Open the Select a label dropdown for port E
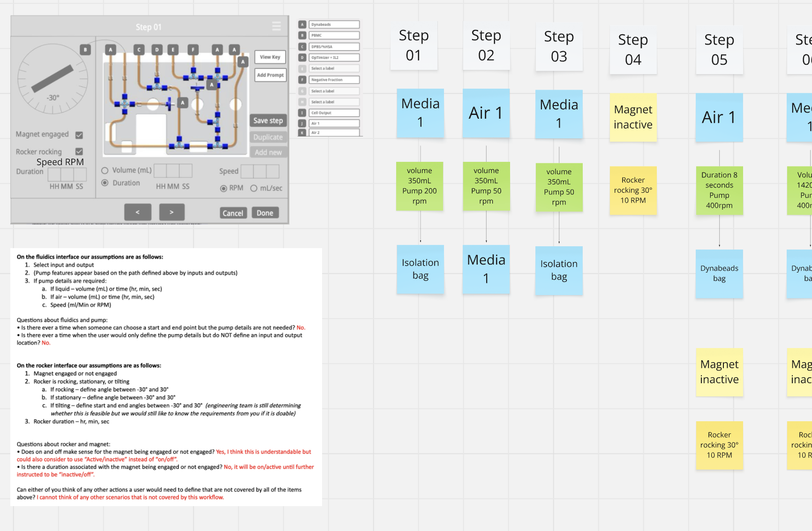This screenshot has width=812, height=531. pos(334,68)
